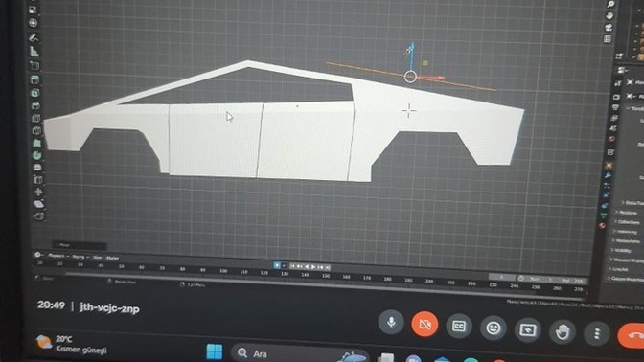Viewport: 644px width, 362px height.
Task: Open the auto-keying options dropdown arrow
Action: 284,266
